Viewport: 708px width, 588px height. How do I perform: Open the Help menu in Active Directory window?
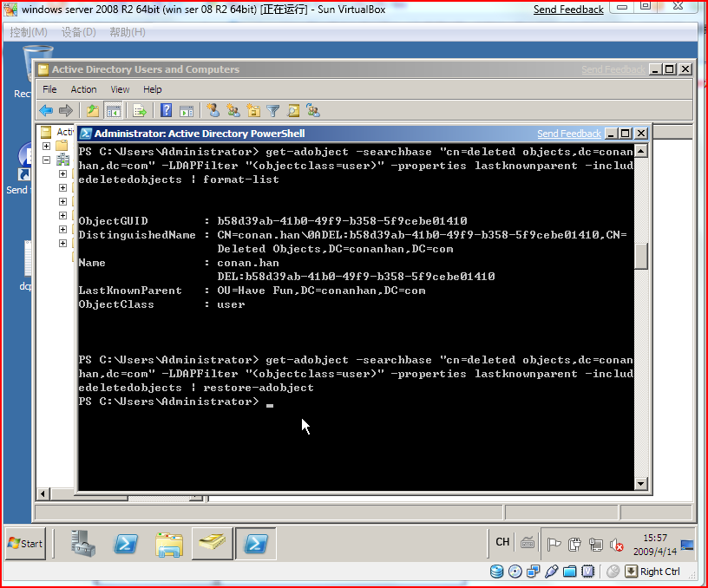coord(153,89)
